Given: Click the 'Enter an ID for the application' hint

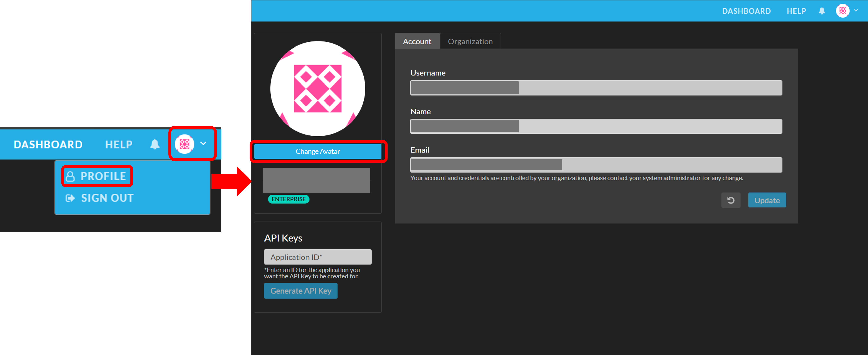Looking at the screenshot, I should 312,273.
